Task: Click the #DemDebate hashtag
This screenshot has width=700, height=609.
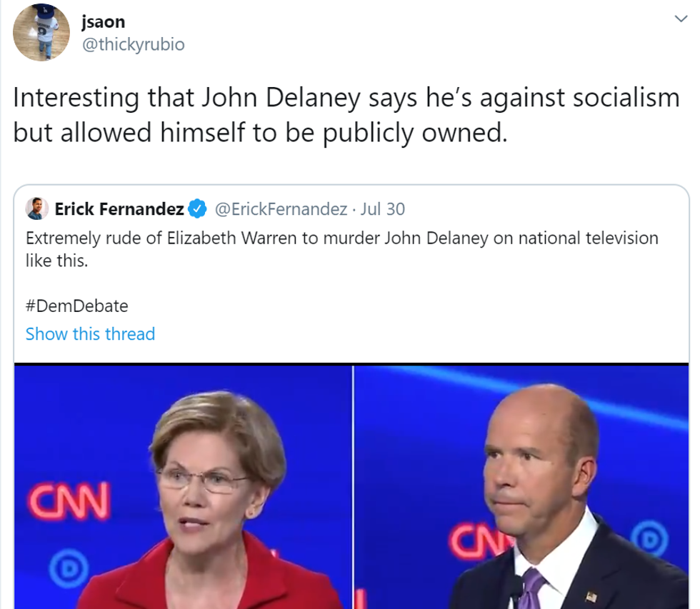Action: [x=76, y=306]
